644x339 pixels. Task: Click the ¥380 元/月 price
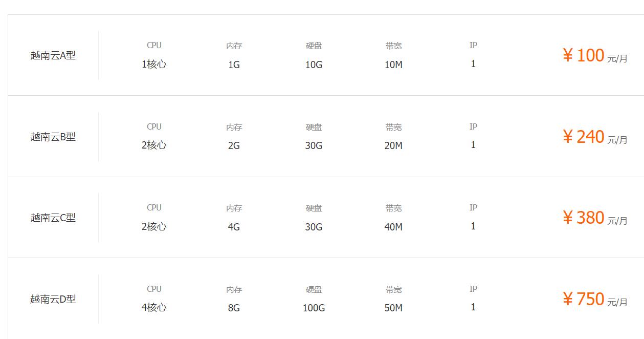[595, 218]
